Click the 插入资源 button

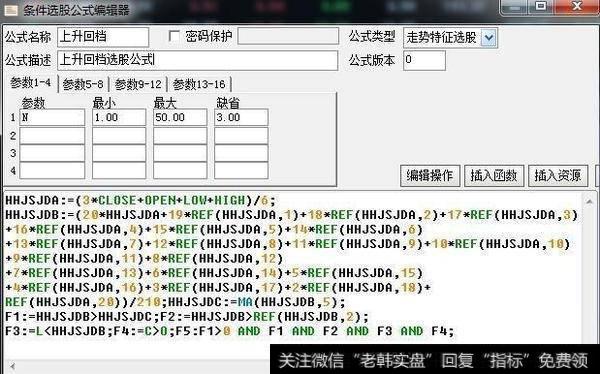558,176
